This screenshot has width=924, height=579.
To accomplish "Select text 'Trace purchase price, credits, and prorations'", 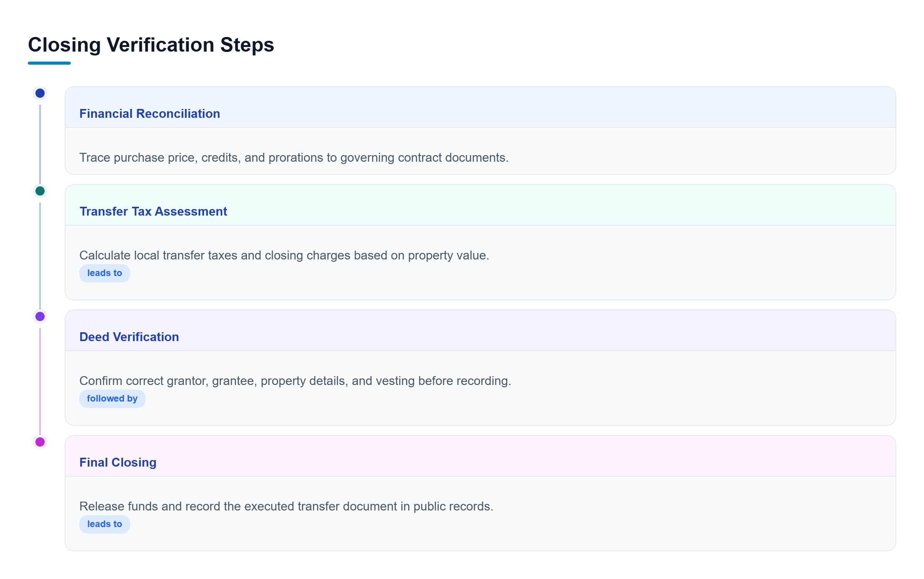I will pyautogui.click(x=201, y=157).
